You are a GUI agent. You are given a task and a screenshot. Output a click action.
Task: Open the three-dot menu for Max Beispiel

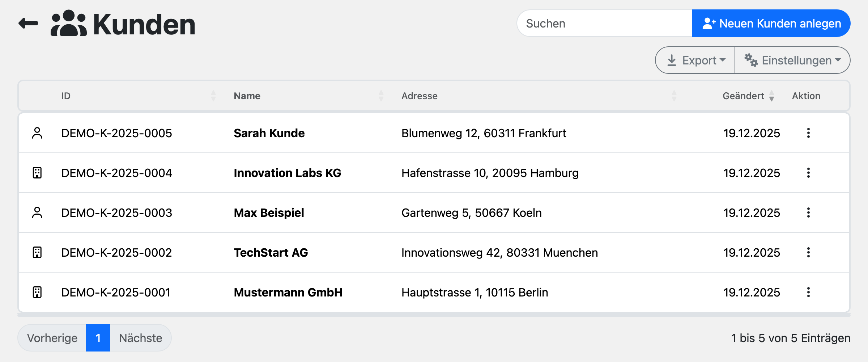click(x=808, y=213)
